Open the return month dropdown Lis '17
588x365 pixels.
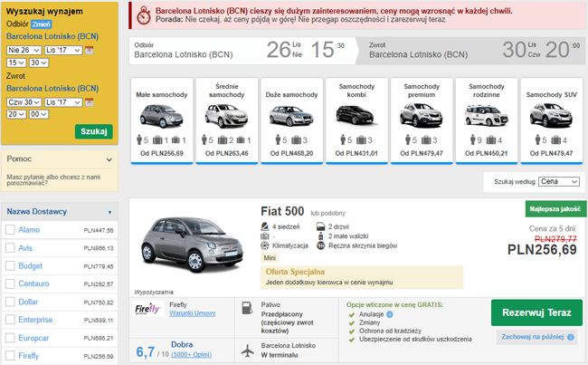click(63, 102)
